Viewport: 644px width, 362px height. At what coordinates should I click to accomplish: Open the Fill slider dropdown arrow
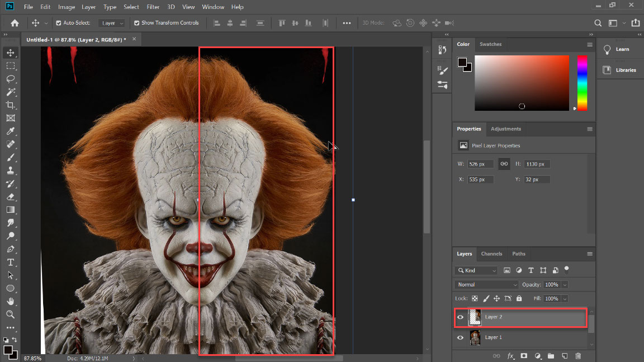(x=565, y=299)
